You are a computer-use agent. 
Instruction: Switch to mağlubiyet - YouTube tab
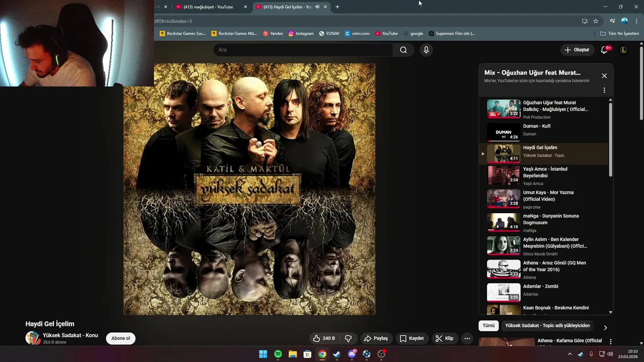coord(208,7)
